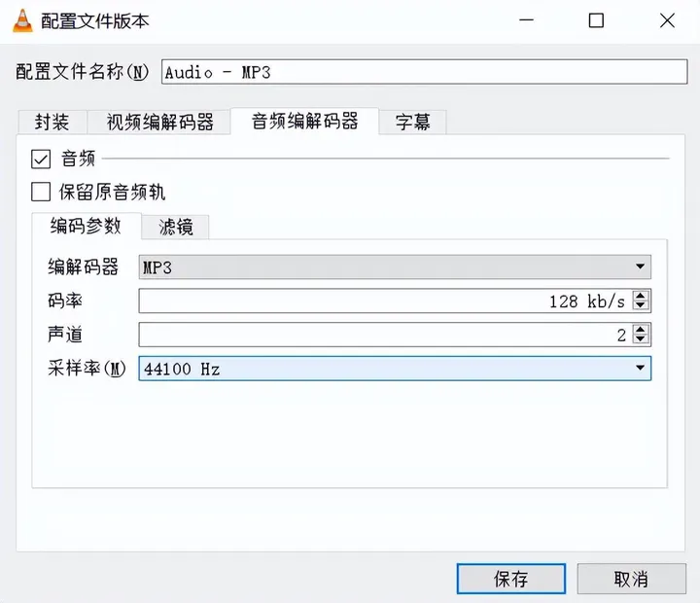This screenshot has width=700, height=603.
Task: Open the 编解码器 MP3 codec dropdown
Action: pos(395,267)
